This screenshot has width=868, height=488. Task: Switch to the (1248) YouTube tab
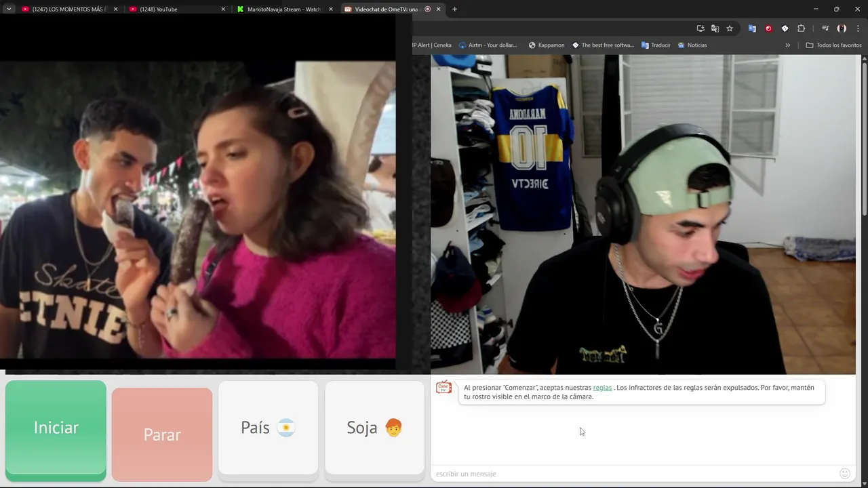point(177,9)
